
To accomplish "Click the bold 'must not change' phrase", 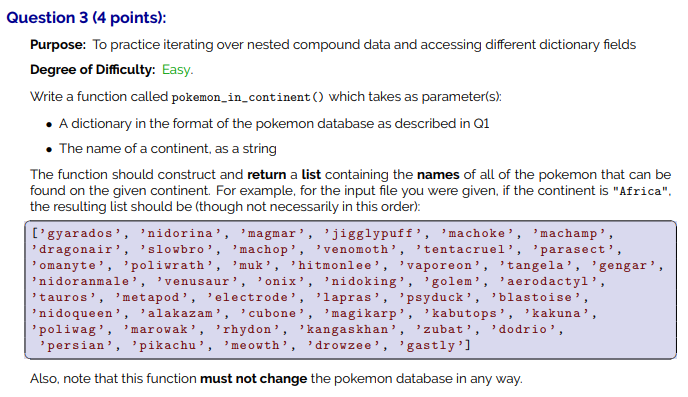I will [x=253, y=379].
